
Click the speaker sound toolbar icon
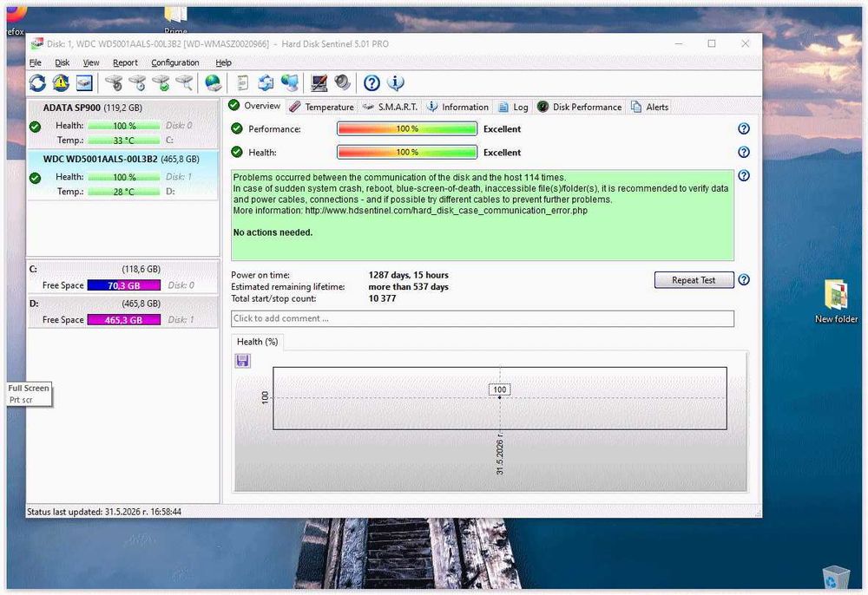point(342,83)
